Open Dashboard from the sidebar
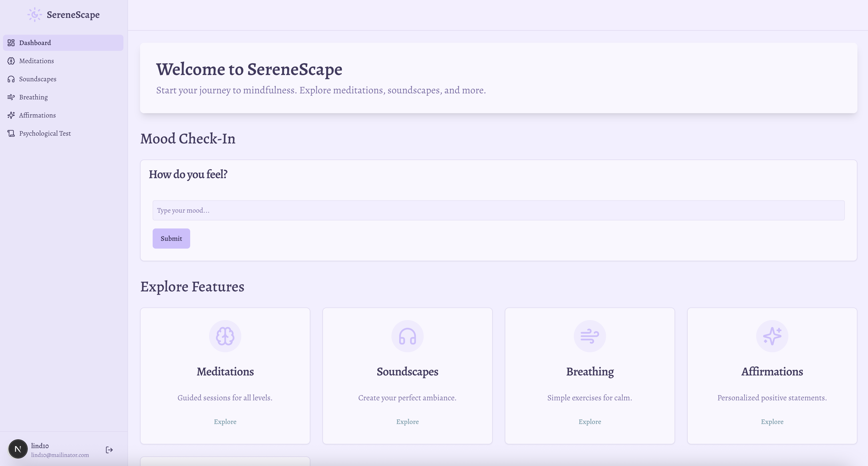The width and height of the screenshot is (868, 466). (x=35, y=43)
